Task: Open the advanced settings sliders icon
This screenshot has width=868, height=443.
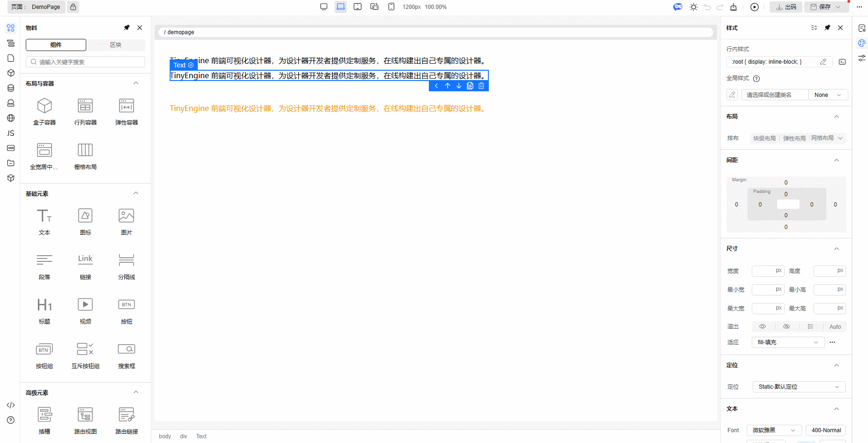Action: [862, 58]
